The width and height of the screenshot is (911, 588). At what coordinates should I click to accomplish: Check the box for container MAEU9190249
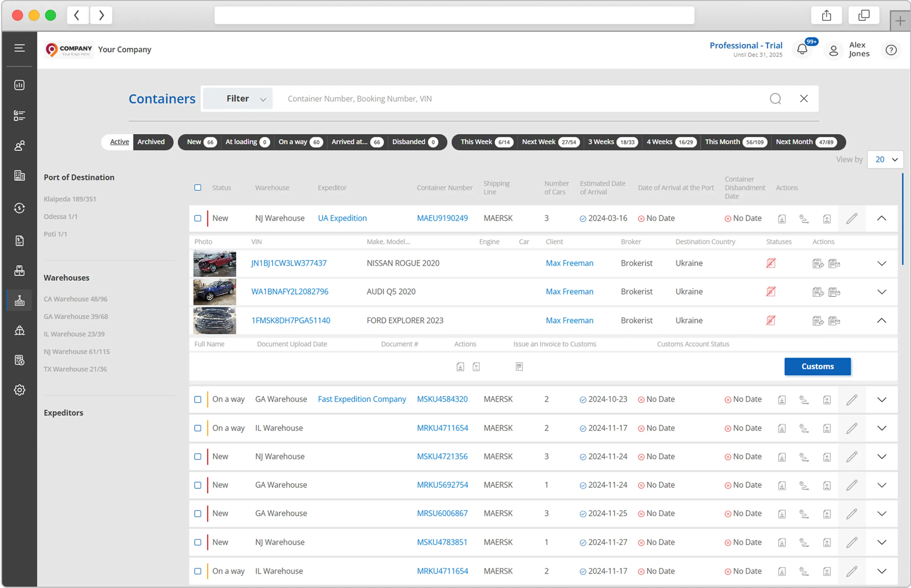point(198,218)
